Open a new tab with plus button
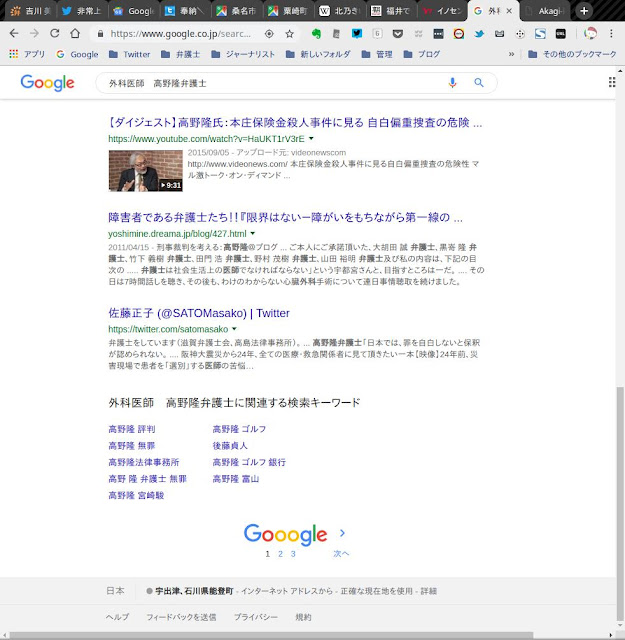The image size is (625, 640). tap(584, 11)
